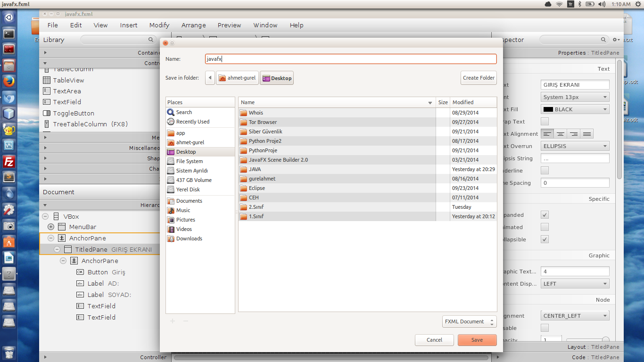This screenshot has height=362, width=644.
Task: Sort files by the Modified column
Action: (473, 102)
